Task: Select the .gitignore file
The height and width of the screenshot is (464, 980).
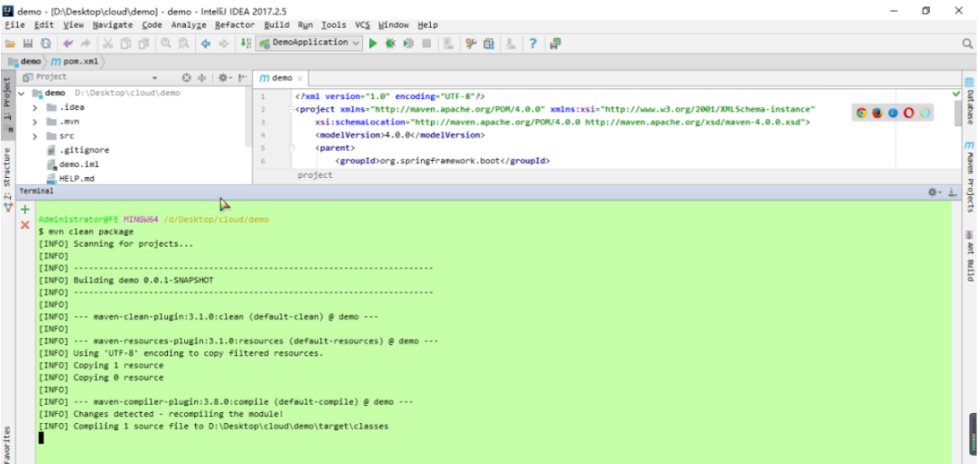Action: tap(78, 150)
